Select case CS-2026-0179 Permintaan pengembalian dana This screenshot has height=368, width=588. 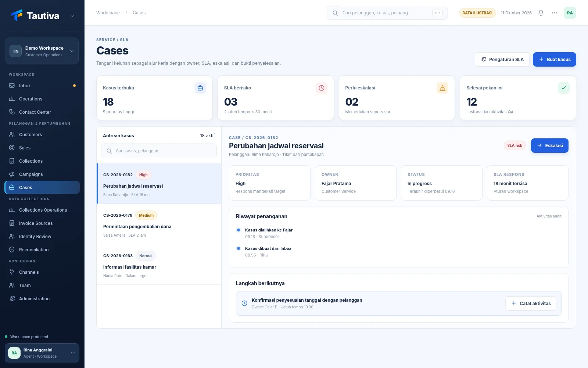[159, 224]
